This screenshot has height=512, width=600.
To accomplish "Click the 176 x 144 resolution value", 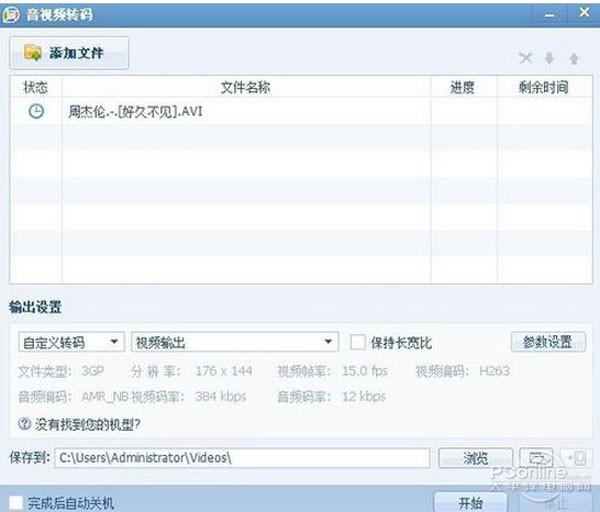I will click(x=223, y=371).
